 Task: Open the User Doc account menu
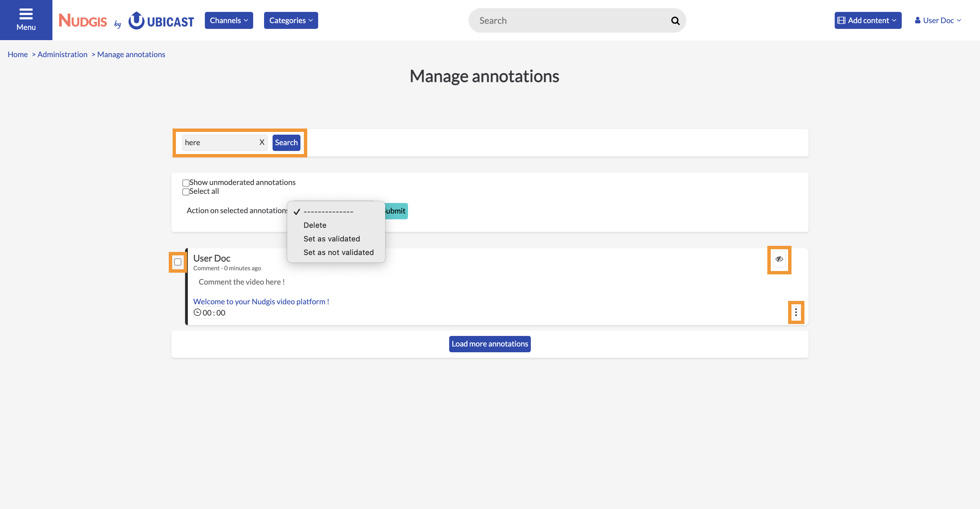tap(938, 20)
